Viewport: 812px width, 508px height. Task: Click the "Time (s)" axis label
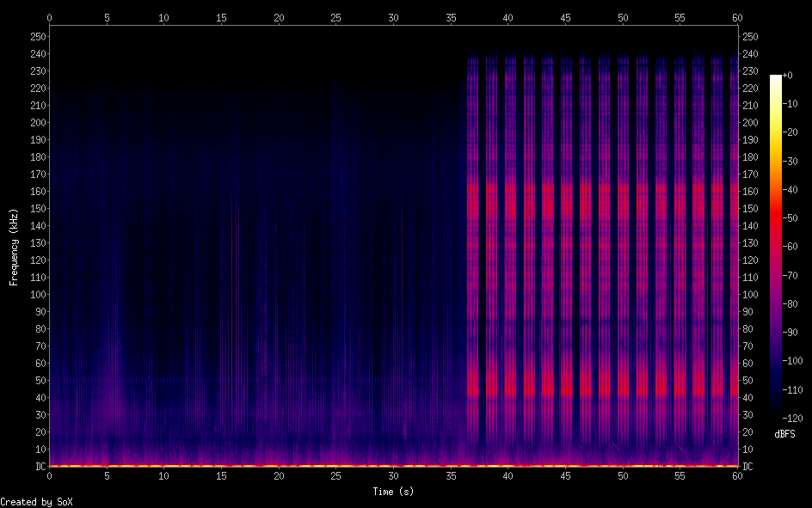pos(393,492)
